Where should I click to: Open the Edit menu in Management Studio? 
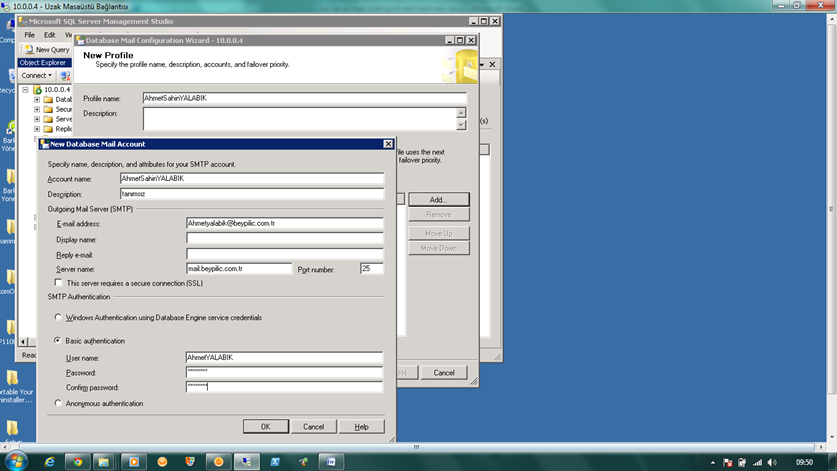pyautogui.click(x=50, y=35)
